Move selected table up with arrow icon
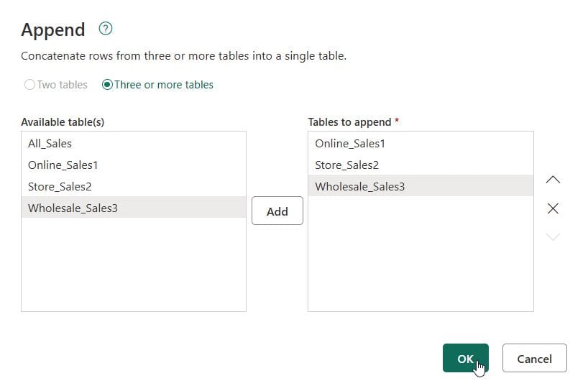This screenshot has height=391, width=588. 553,180
